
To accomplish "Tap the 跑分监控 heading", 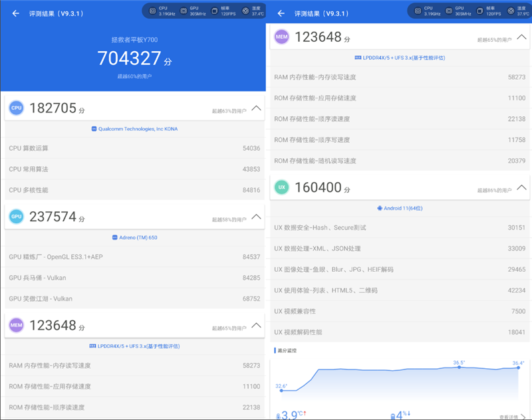I will pyautogui.click(x=287, y=350).
